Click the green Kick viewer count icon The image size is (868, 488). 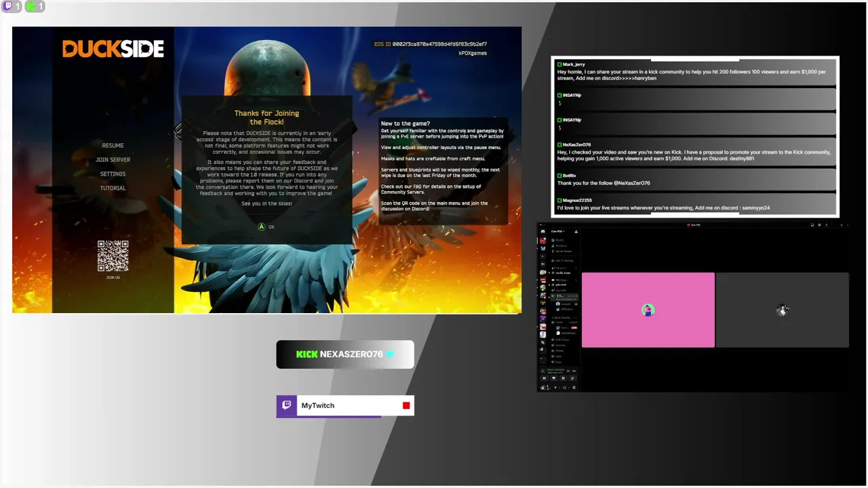pyautogui.click(x=31, y=6)
